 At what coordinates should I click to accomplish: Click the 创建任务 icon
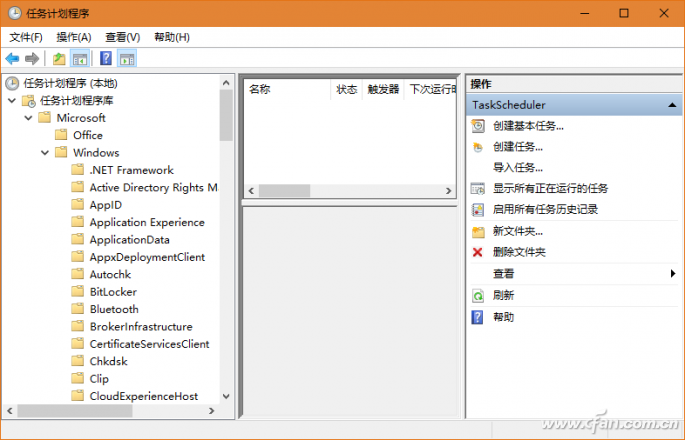[x=478, y=147]
